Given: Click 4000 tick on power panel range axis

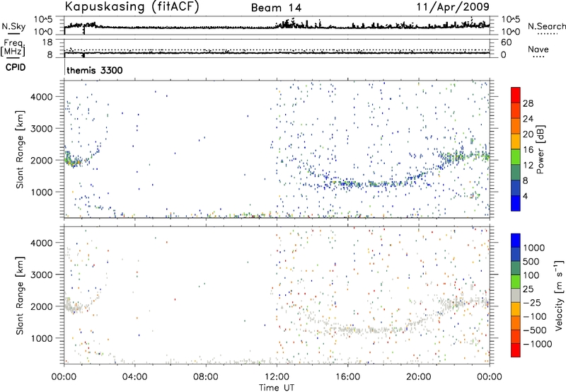Looking at the screenshot, I should (x=42, y=97).
